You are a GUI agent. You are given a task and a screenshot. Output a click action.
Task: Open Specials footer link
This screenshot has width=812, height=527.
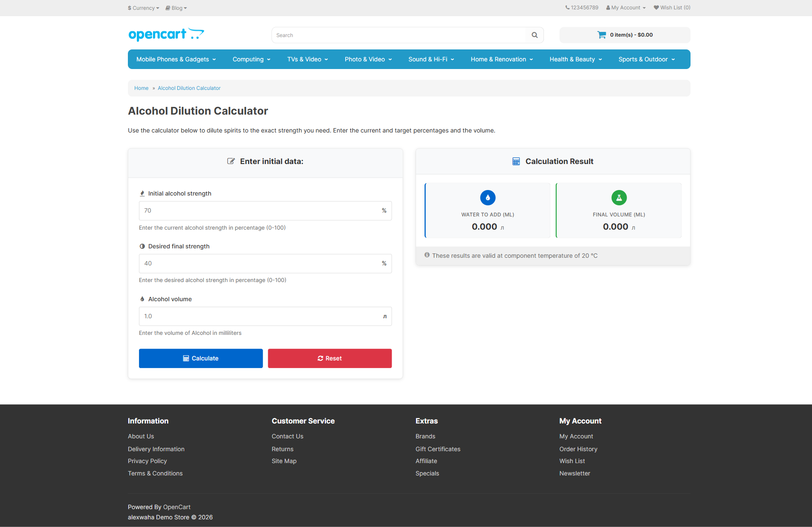(x=427, y=473)
